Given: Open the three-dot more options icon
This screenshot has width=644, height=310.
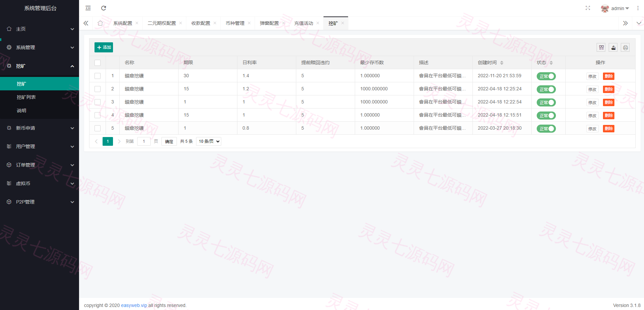Looking at the screenshot, I should [638, 8].
